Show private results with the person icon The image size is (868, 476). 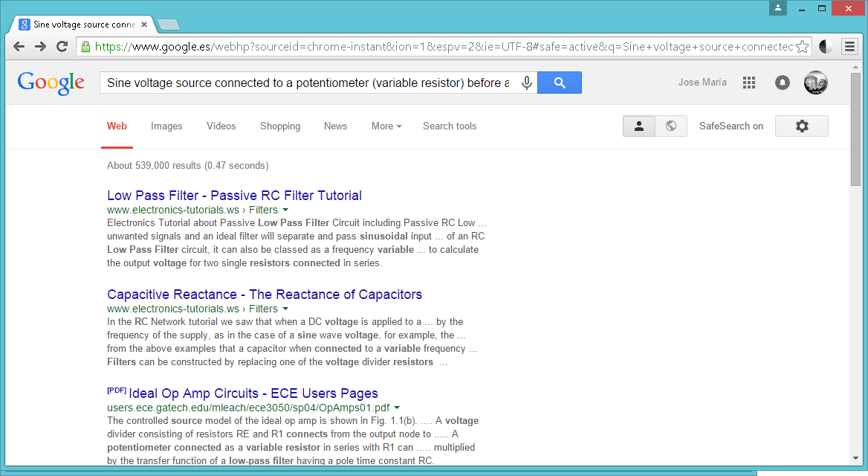pos(639,126)
